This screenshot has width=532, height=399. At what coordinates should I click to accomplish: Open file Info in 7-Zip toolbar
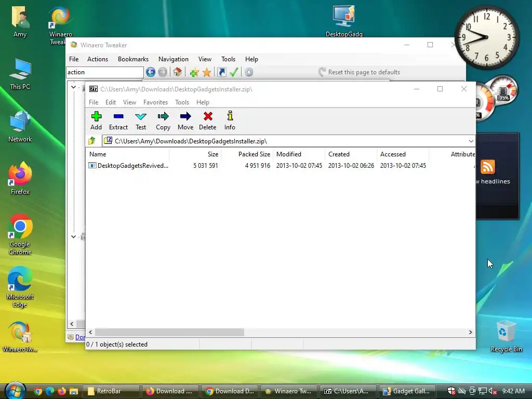tap(230, 121)
